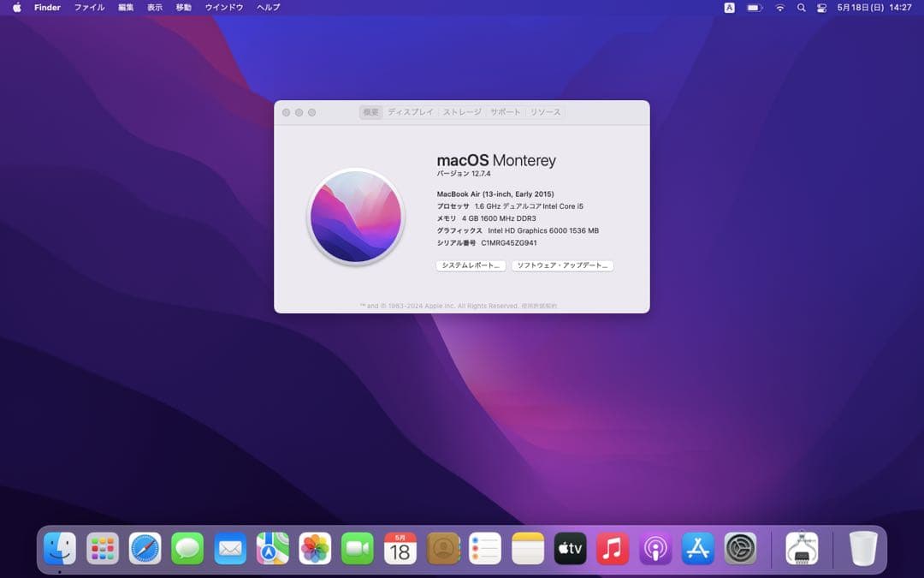Open Reminders app in the Dock
The height and width of the screenshot is (578, 924).
(x=485, y=548)
